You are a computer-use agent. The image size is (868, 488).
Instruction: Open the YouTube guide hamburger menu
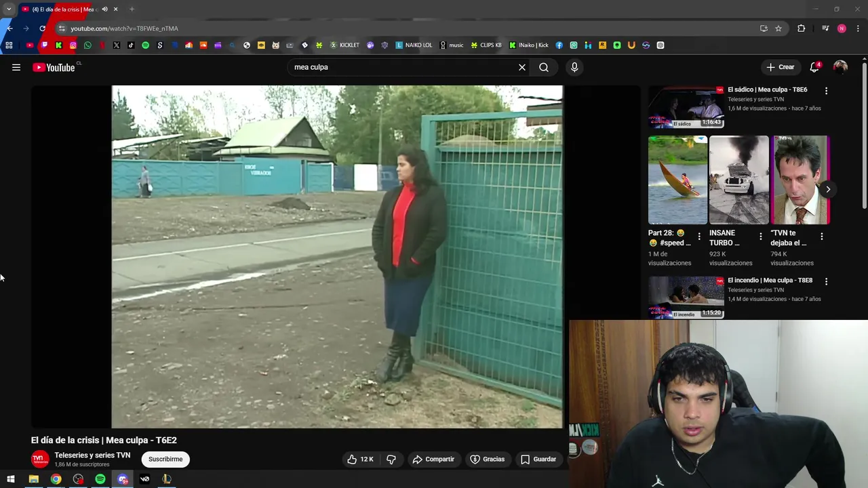[16, 67]
